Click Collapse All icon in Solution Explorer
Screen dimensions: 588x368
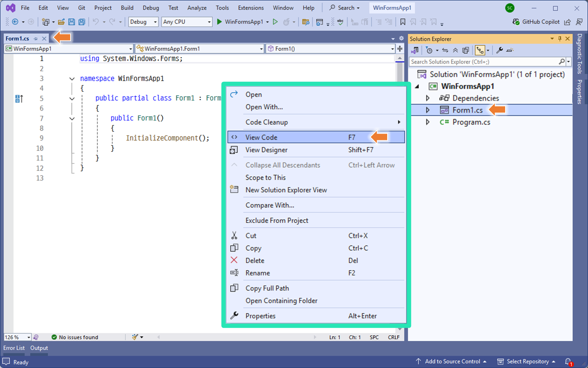(x=455, y=50)
